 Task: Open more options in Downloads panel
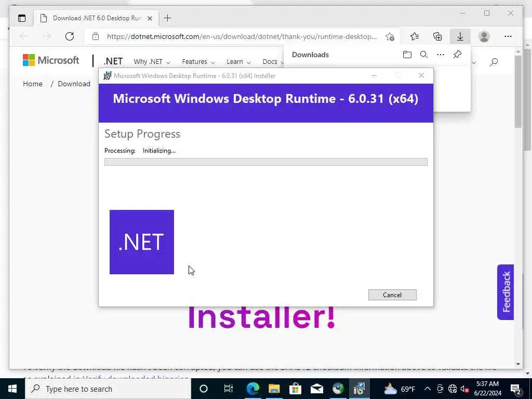coord(441,55)
